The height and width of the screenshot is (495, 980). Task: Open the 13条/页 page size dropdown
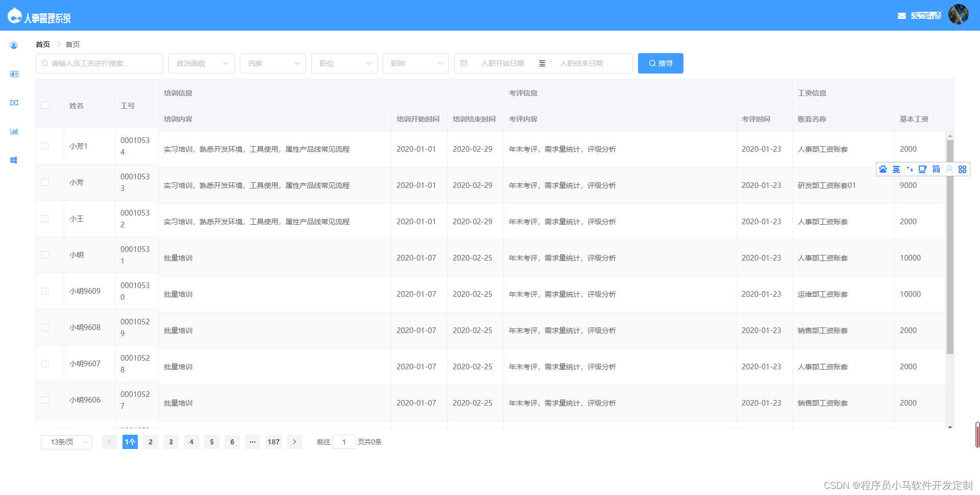tap(66, 442)
